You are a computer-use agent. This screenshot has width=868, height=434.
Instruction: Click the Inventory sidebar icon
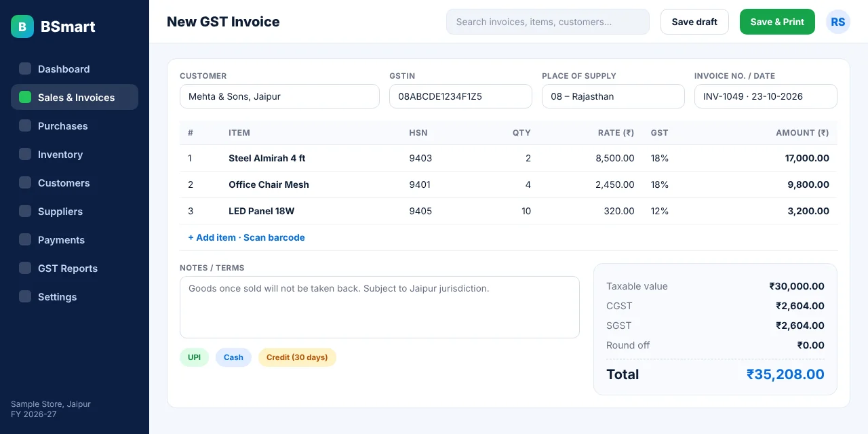tap(25, 154)
